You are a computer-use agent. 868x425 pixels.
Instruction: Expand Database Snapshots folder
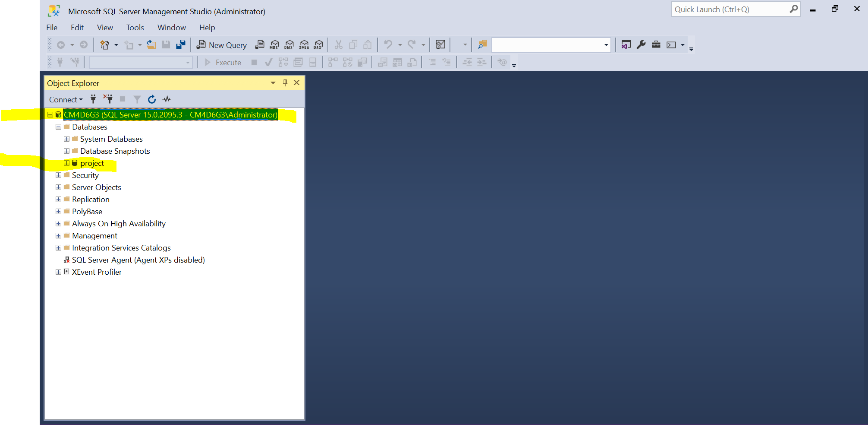[66, 151]
